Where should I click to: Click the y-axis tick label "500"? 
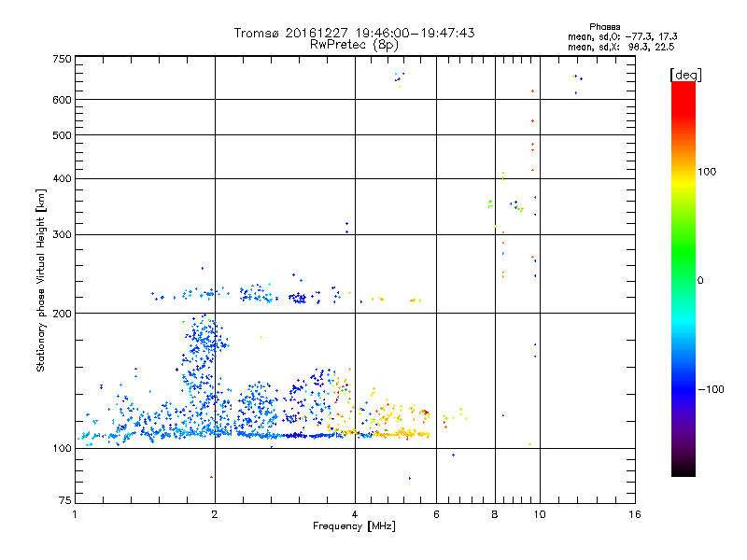(x=63, y=135)
